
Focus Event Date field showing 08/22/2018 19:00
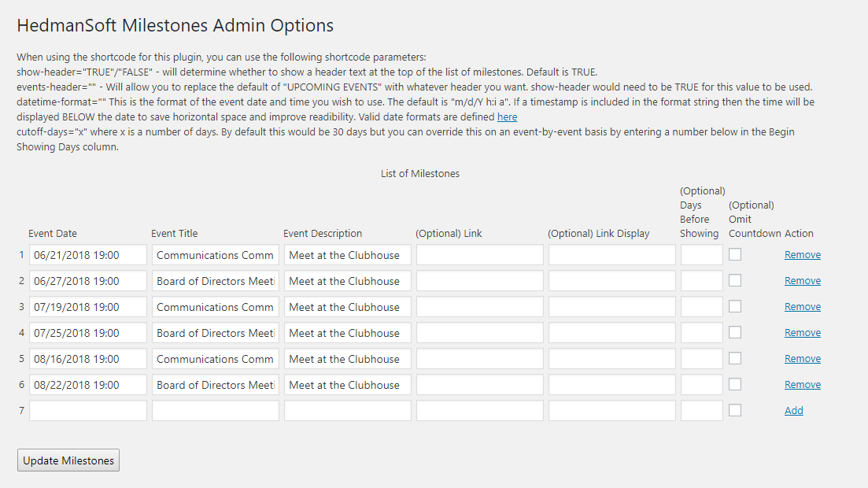(x=88, y=385)
